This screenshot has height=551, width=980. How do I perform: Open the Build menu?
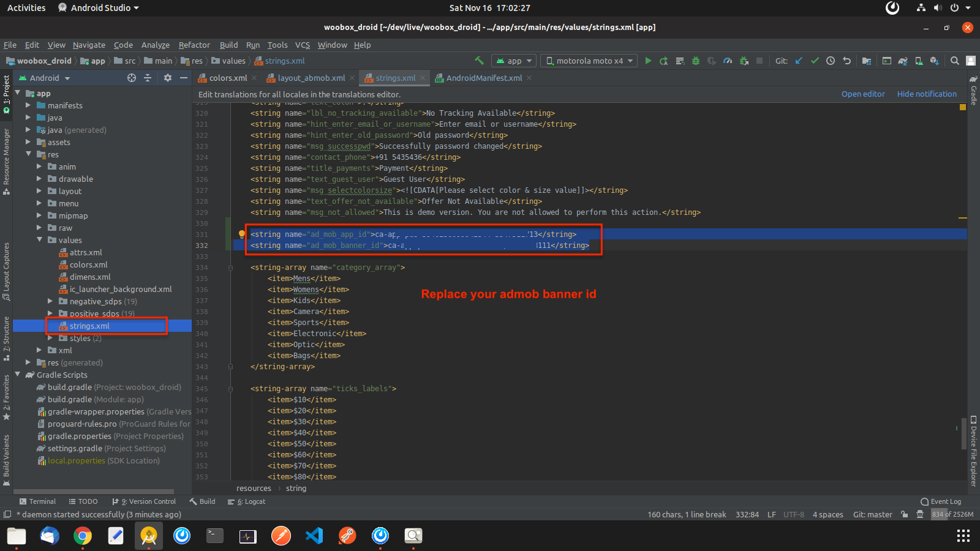coord(228,45)
